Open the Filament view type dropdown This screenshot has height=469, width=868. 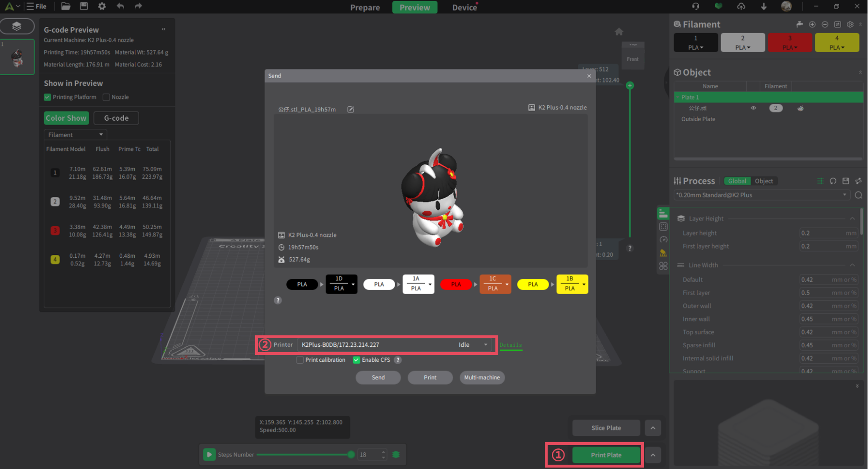coord(75,135)
